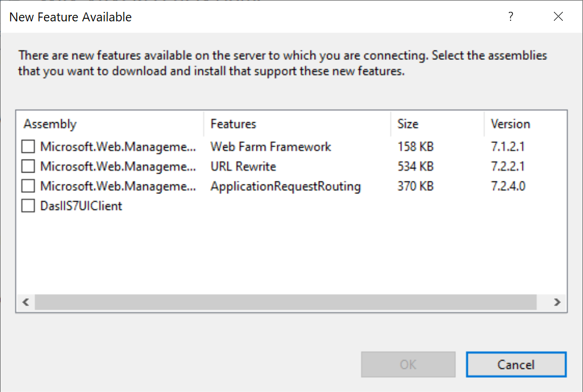Click the Cancel button
Viewport: 583px width, 392px height.
point(516,365)
